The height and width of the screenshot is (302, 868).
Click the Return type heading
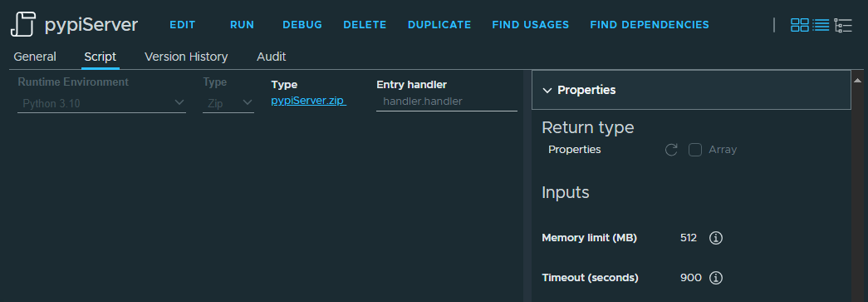click(x=587, y=127)
